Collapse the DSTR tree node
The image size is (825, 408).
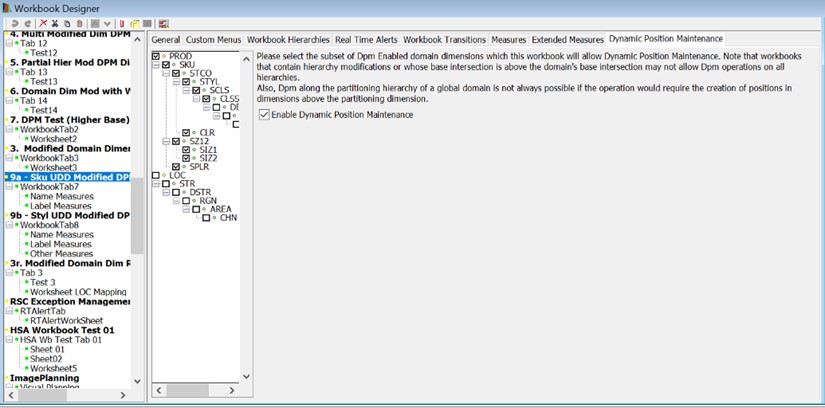166,192
